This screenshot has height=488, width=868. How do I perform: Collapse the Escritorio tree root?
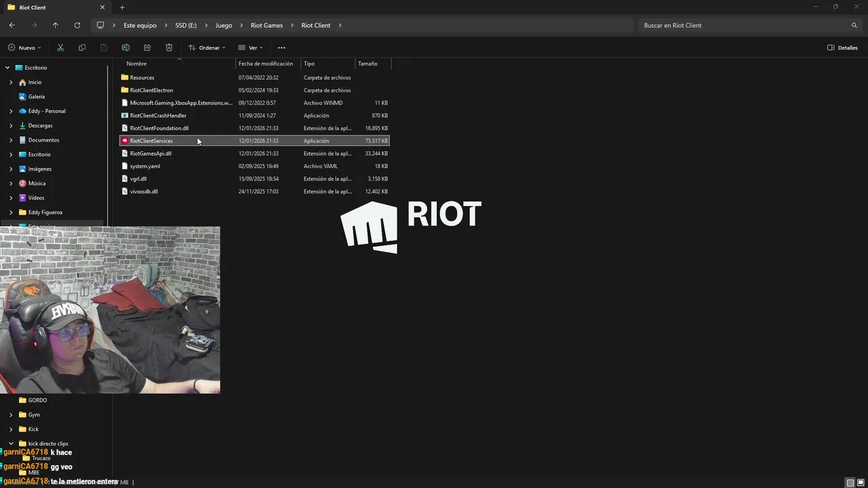(x=7, y=68)
